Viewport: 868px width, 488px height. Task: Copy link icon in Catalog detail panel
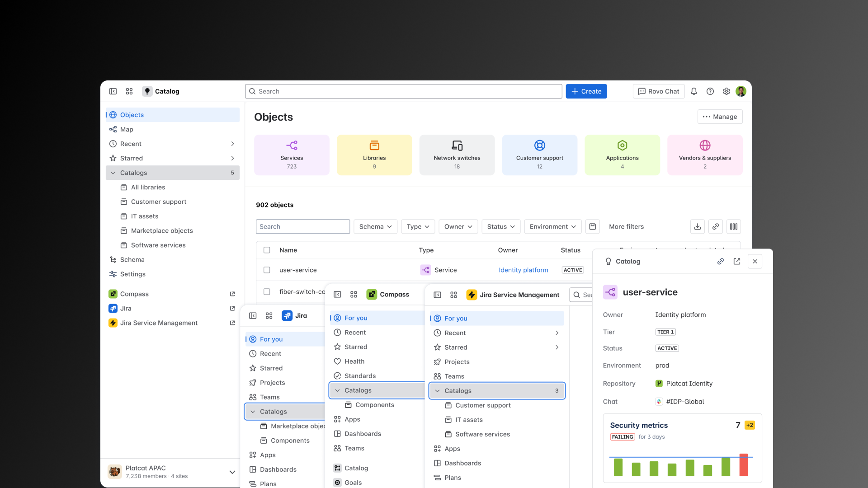point(721,262)
